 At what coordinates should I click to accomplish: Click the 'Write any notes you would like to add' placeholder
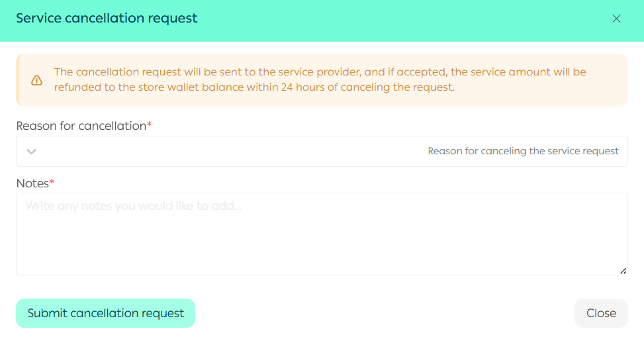(133, 207)
